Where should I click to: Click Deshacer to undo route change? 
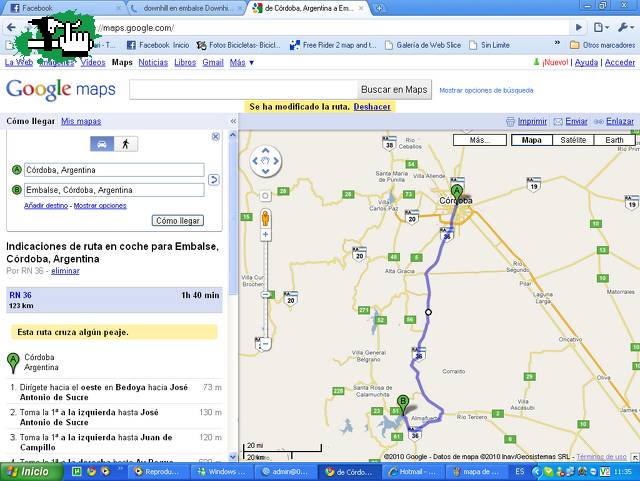[x=372, y=107]
